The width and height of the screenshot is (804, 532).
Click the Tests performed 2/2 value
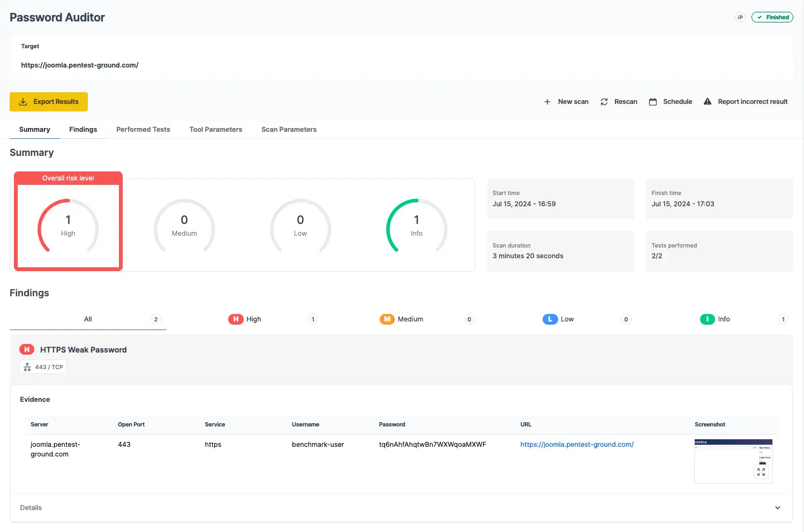[657, 256]
